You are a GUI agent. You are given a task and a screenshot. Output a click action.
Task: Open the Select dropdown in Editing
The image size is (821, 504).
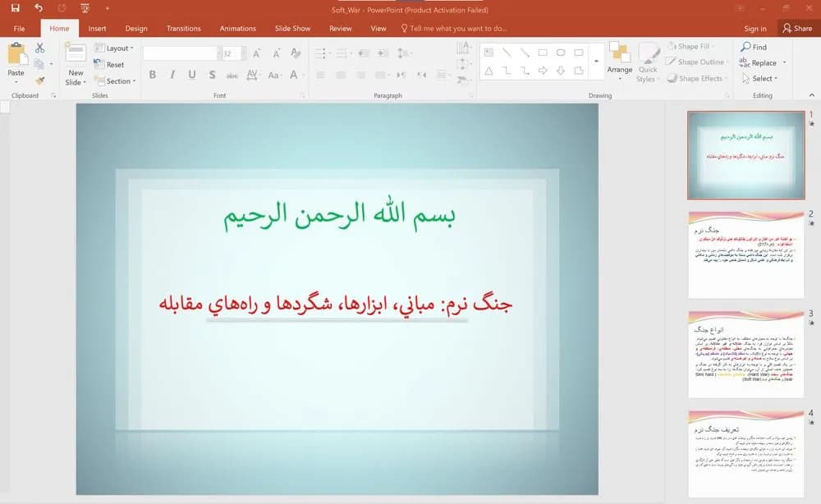tap(760, 79)
